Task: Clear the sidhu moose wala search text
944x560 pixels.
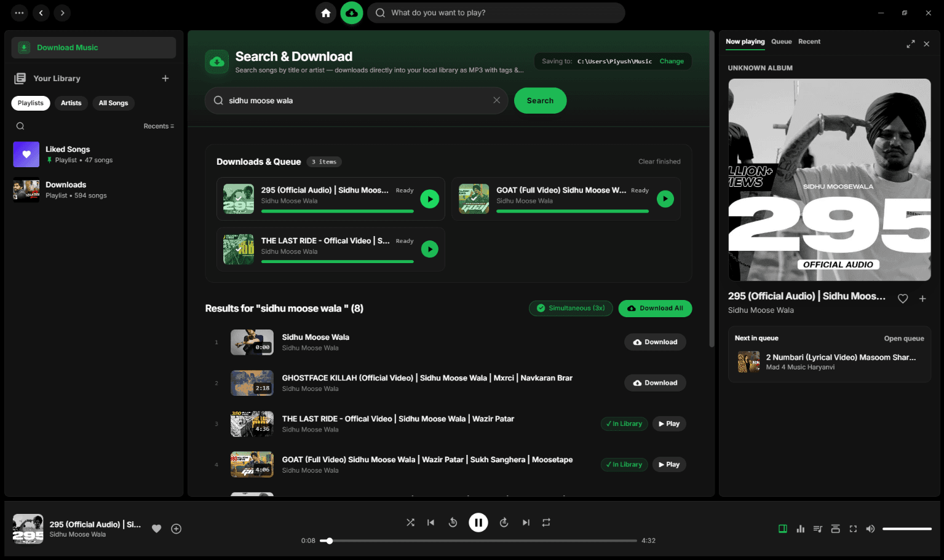Action: pyautogui.click(x=496, y=100)
